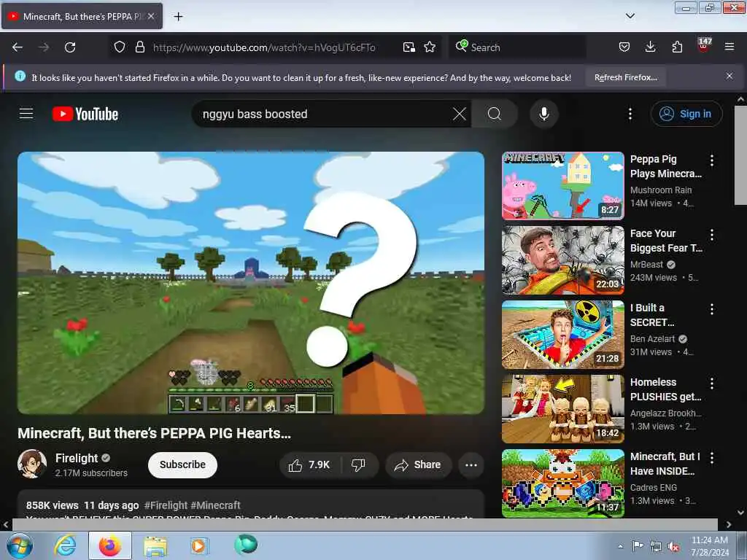This screenshot has width=747, height=560.
Task: Launch Internet Explorer from the taskbar
Action: (x=65, y=545)
